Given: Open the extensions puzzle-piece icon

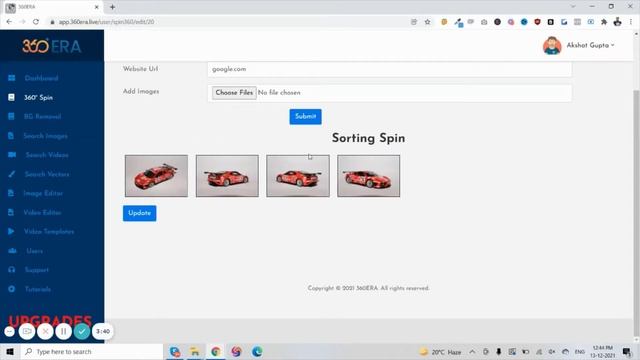Looking at the screenshot, I should coord(604,22).
